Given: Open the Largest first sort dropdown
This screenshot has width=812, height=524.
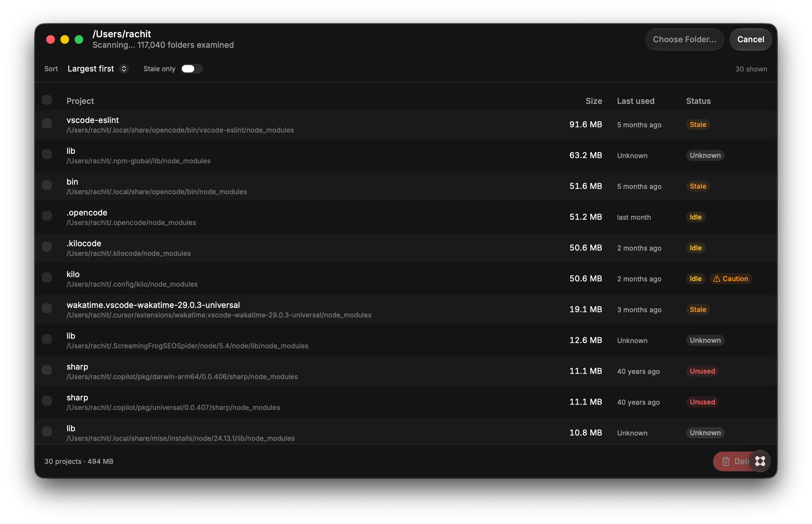Looking at the screenshot, I should pos(98,69).
